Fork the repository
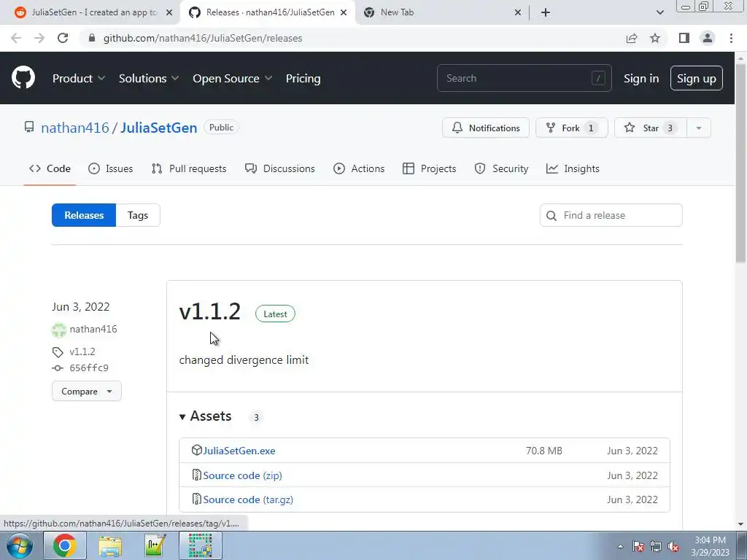The height and width of the screenshot is (560, 747). [572, 128]
